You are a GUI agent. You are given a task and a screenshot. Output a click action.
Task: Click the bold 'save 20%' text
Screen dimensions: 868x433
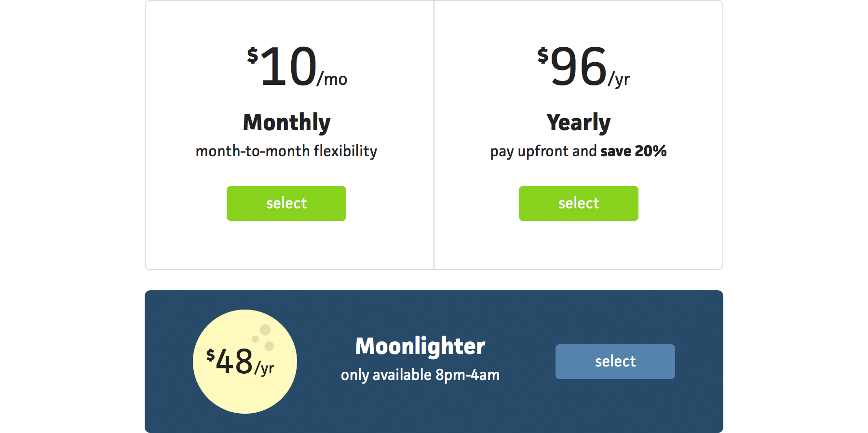[634, 151]
